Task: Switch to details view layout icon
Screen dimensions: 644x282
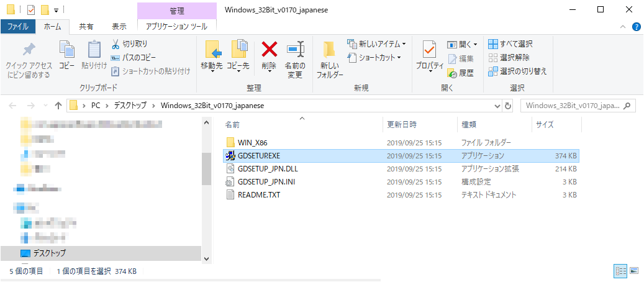Action: tap(620, 271)
